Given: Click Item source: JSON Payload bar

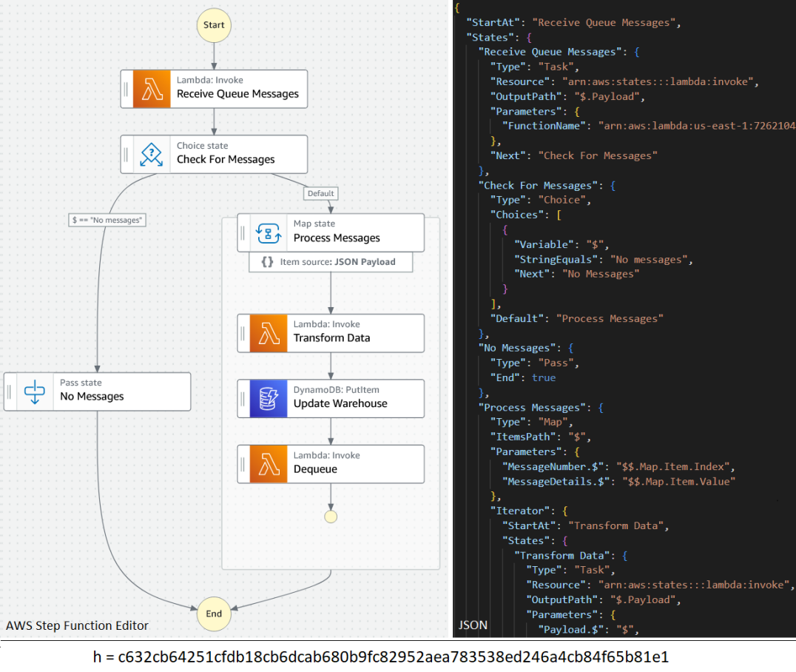Looking at the screenshot, I should point(331,262).
